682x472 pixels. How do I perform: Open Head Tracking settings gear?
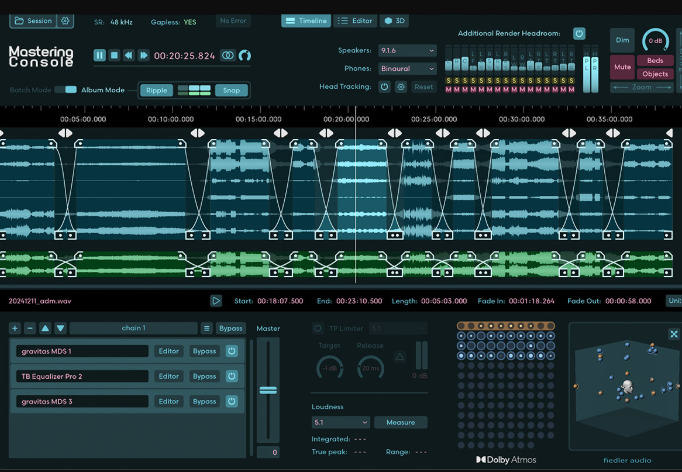pos(401,87)
